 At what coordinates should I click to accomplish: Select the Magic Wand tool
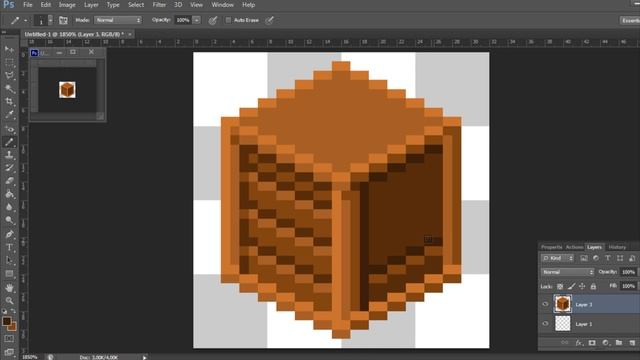point(9,89)
